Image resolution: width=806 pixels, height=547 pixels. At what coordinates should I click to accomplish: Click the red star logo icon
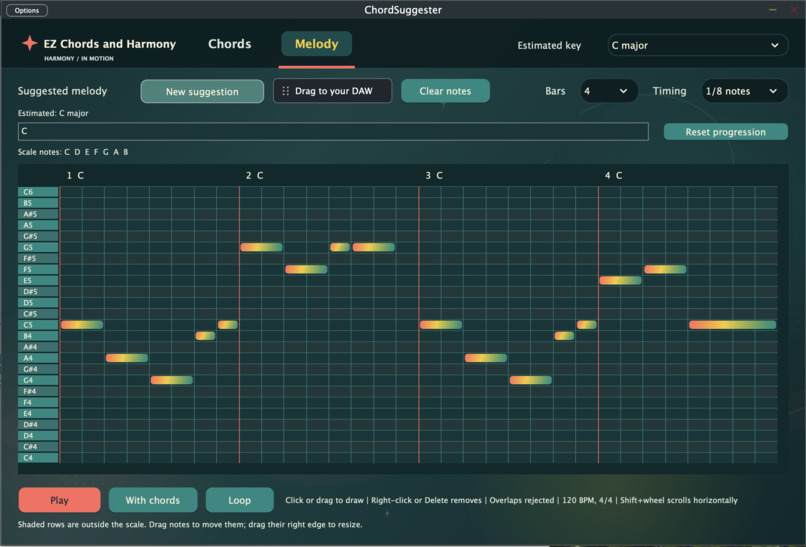pyautogui.click(x=29, y=43)
